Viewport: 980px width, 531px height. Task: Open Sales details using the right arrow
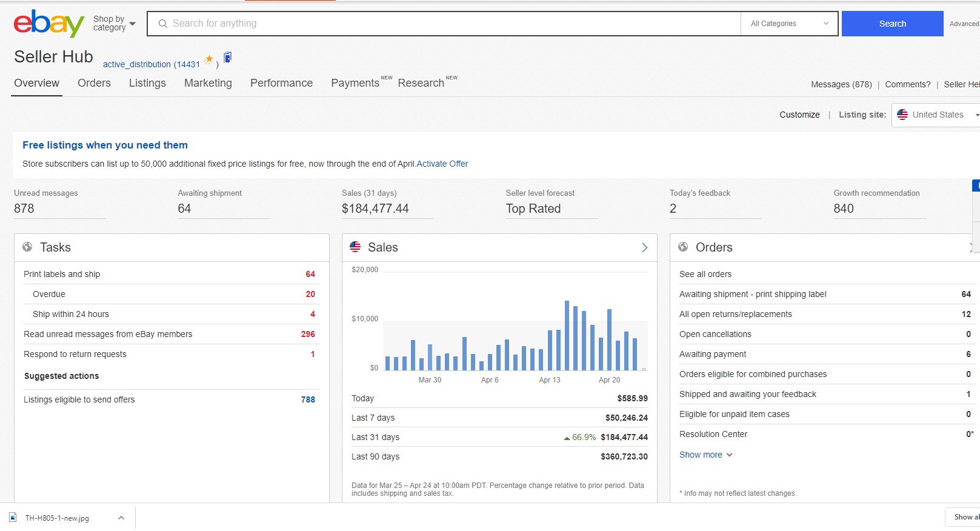tap(644, 247)
